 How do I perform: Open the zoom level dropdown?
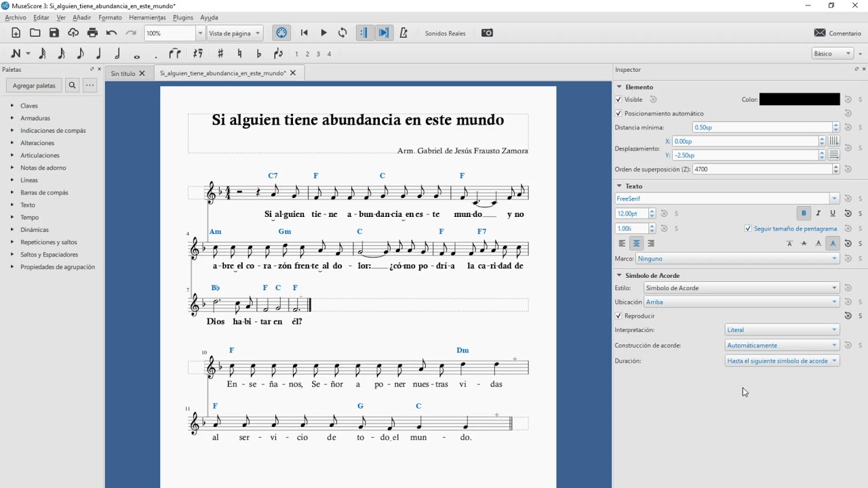(x=200, y=33)
